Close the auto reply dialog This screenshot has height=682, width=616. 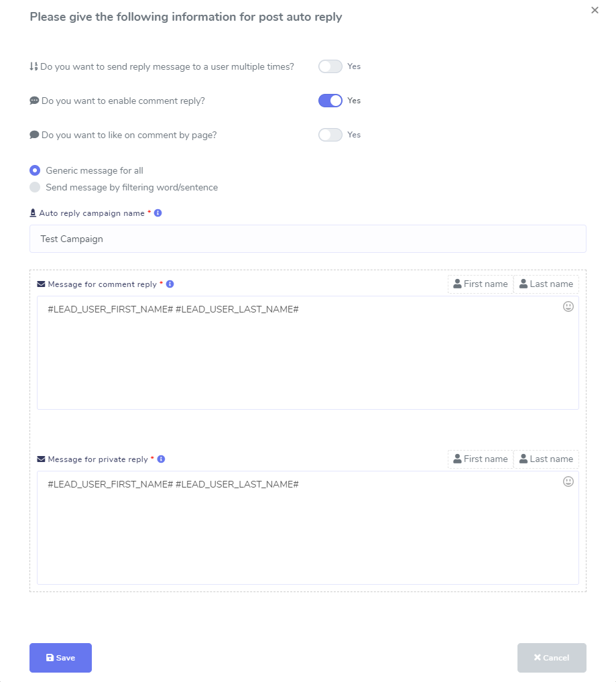click(x=595, y=10)
